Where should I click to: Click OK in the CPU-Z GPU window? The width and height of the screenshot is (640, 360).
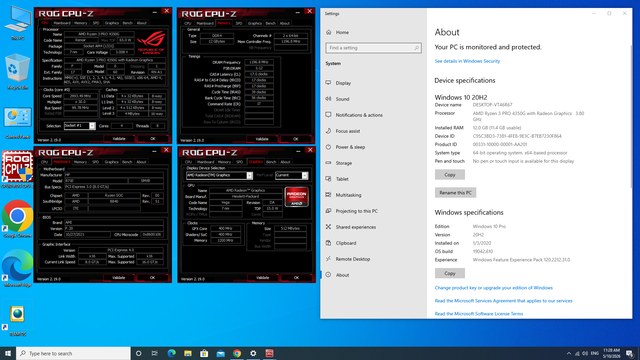point(296,278)
